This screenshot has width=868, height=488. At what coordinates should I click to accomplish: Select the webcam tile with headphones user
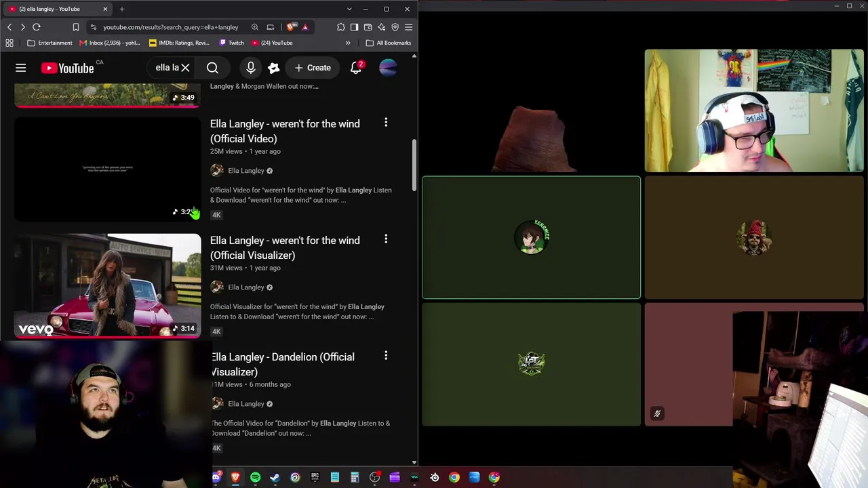[754, 110]
